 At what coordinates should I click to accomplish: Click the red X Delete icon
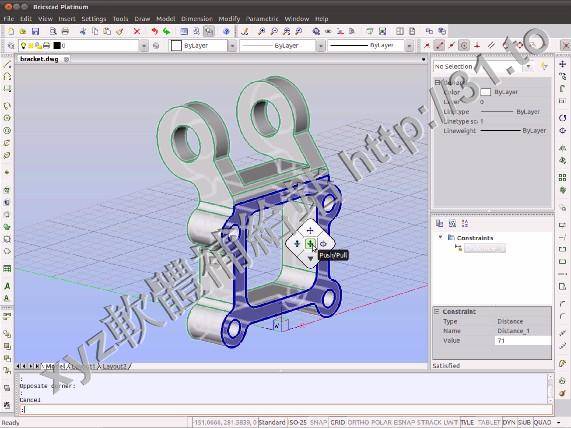point(137,32)
